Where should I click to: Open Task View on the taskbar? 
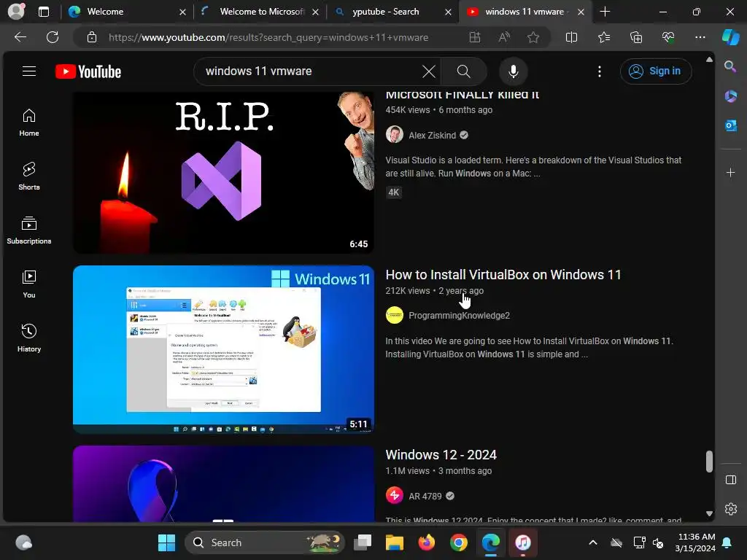(x=363, y=542)
